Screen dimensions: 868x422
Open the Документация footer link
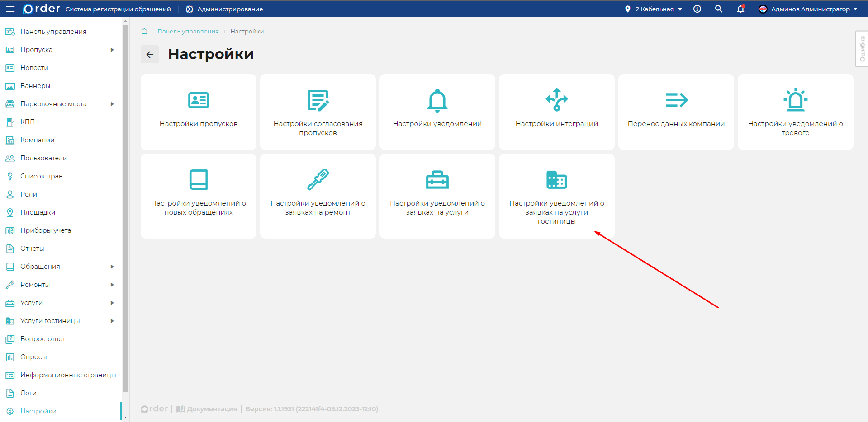pos(212,409)
